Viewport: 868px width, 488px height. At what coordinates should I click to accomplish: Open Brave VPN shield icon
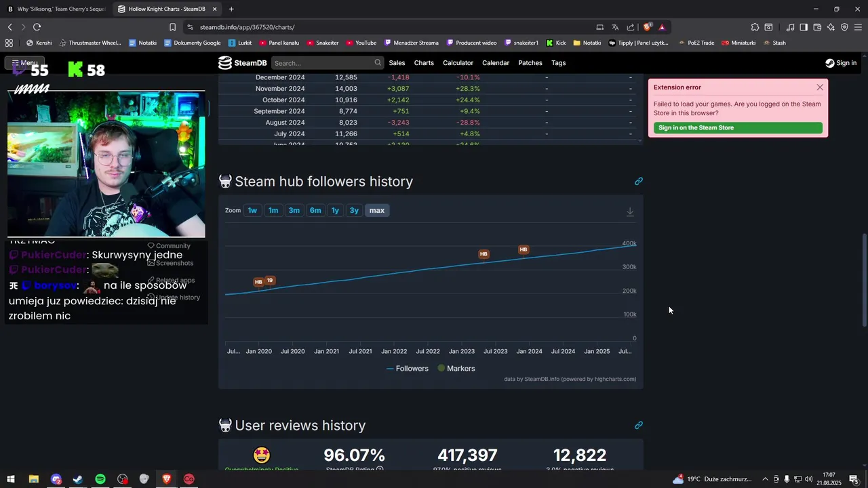point(844,27)
